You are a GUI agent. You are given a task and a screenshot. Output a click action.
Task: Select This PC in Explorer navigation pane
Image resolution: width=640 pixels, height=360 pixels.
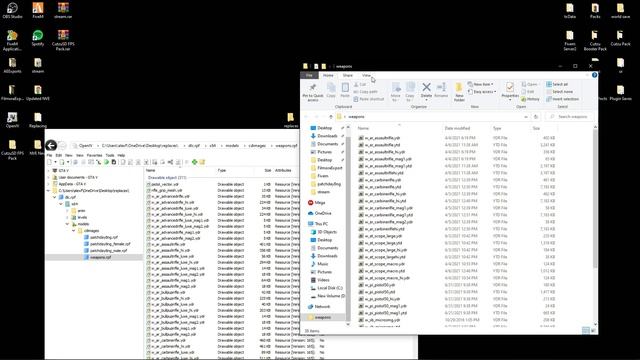[x=321, y=224]
